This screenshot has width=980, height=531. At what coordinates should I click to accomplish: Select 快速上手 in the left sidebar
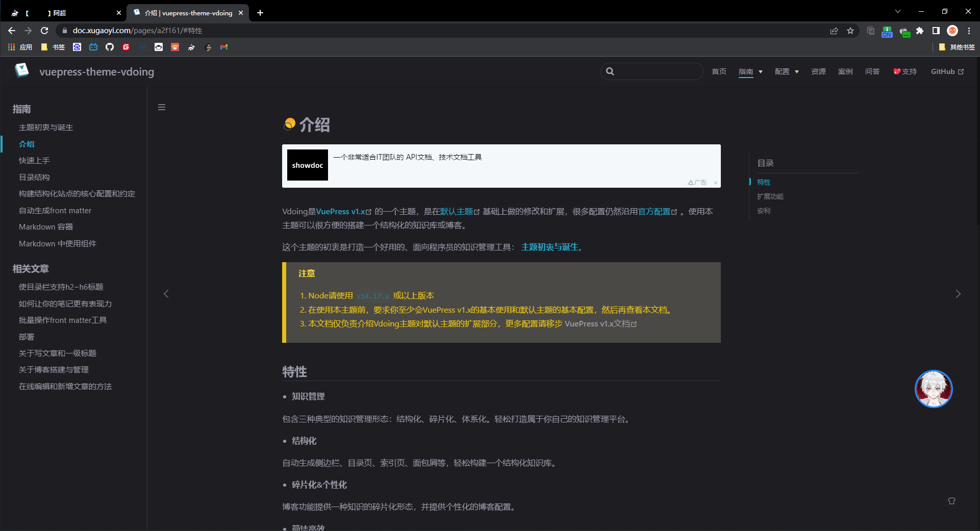point(34,160)
